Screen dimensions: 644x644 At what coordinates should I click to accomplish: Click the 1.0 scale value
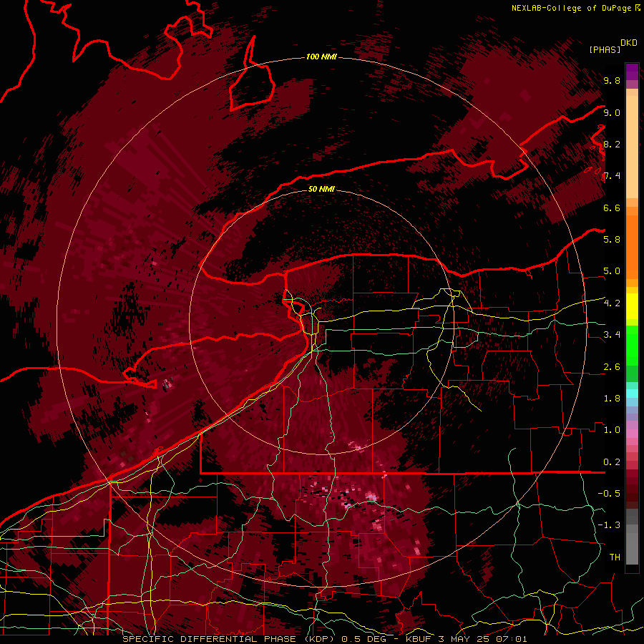(612, 430)
